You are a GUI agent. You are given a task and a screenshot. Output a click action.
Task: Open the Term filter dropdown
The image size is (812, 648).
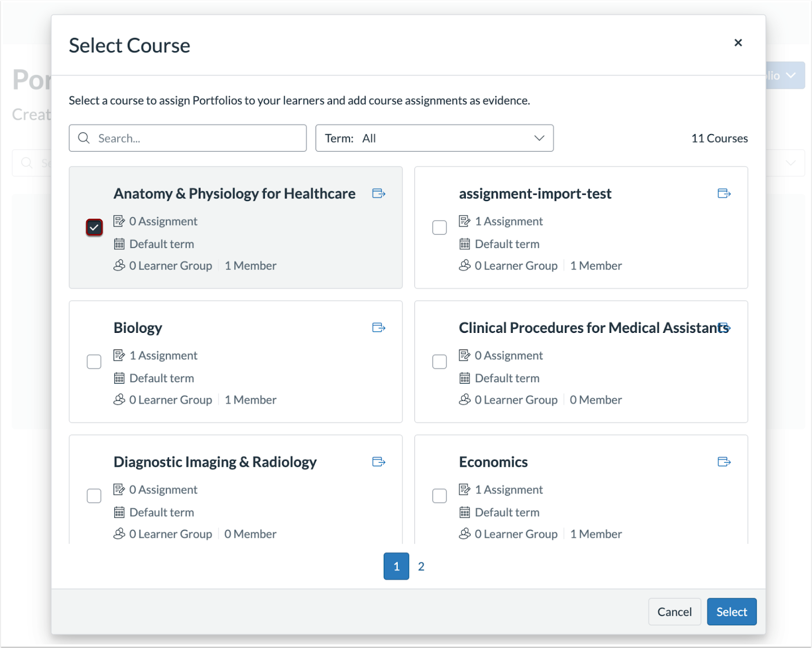point(434,138)
